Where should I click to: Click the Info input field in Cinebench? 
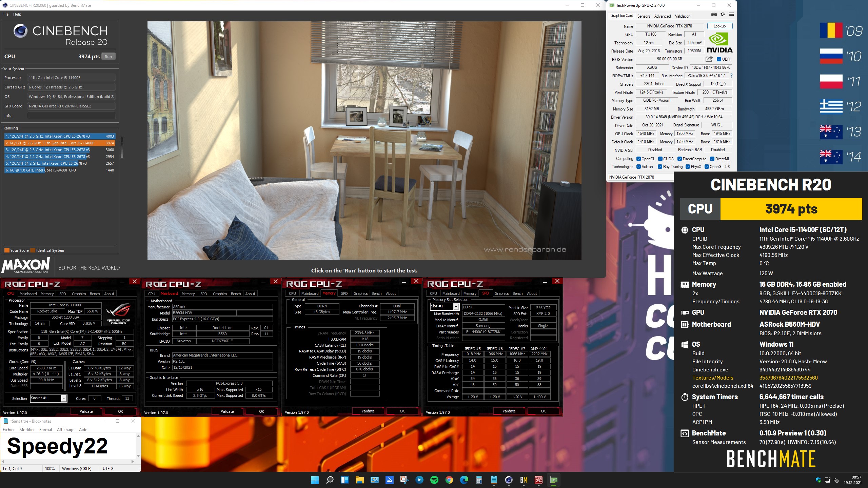click(72, 116)
